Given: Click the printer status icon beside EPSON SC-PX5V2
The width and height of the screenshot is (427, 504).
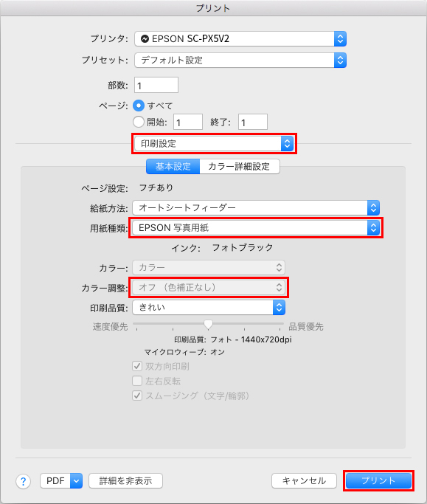Looking at the screenshot, I should (145, 39).
